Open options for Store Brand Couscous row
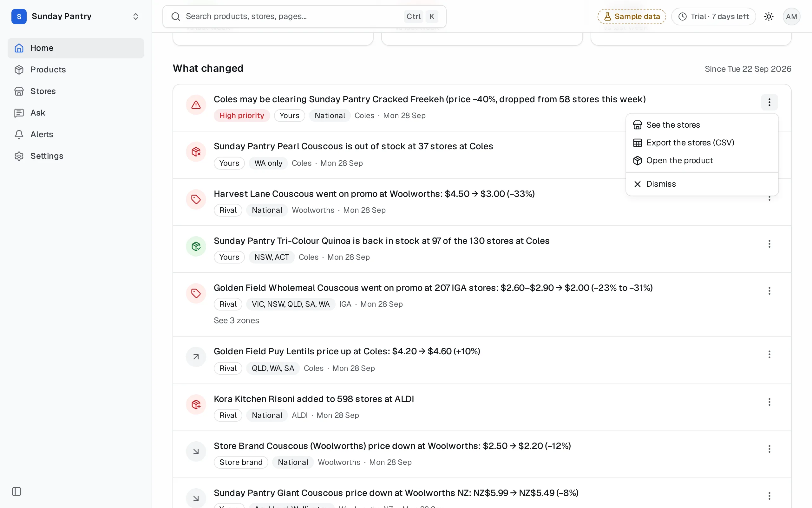812x508 pixels. click(769, 449)
